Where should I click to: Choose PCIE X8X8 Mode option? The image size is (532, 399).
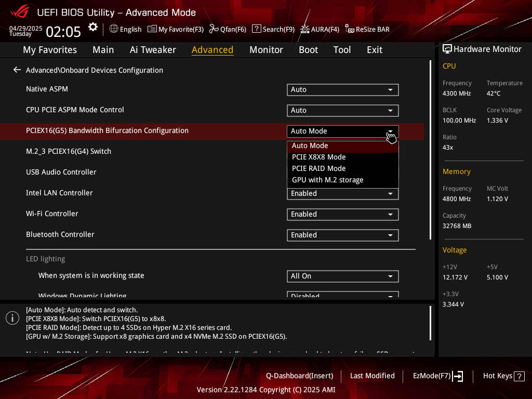343,157
